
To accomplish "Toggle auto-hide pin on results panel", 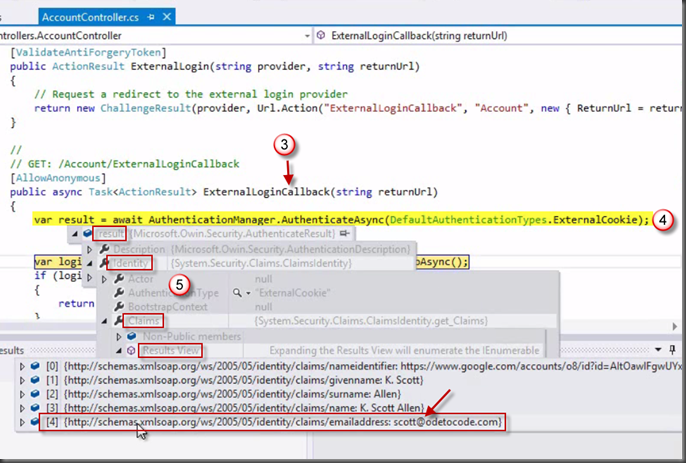I will click(x=672, y=350).
